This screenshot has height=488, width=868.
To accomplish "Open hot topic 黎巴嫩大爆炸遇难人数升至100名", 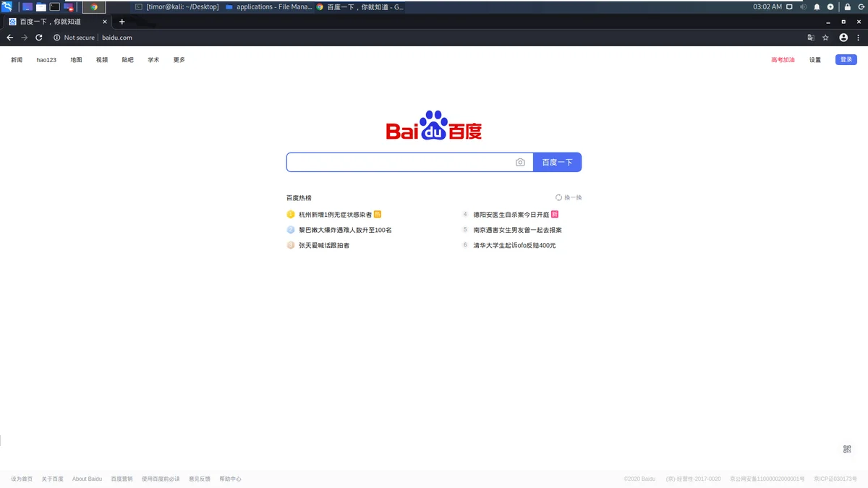I will pos(345,230).
